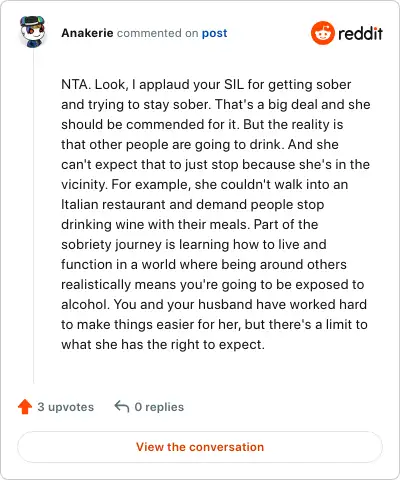The height and width of the screenshot is (480, 400).
Task: Select the "3 upvotes" count label
Action: click(66, 407)
